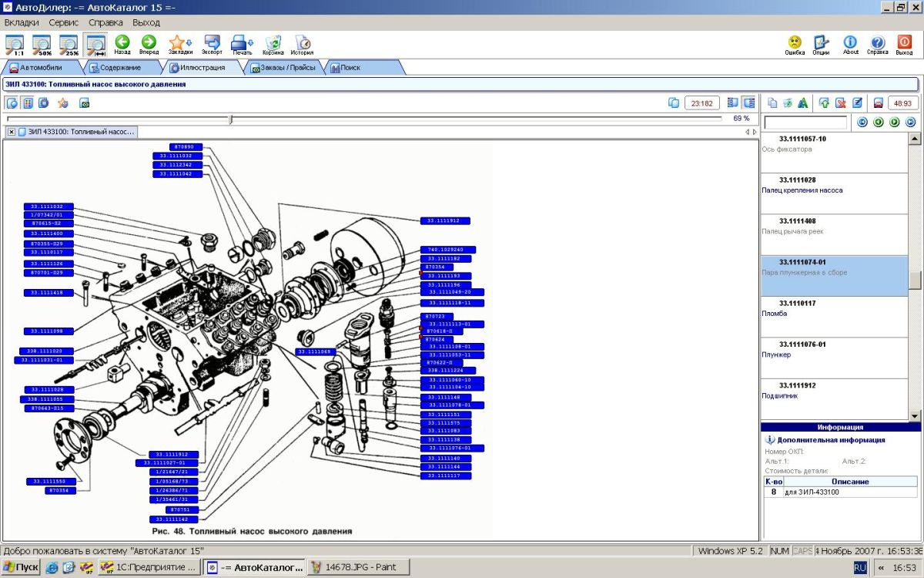Click the parts list scrollbar up arrow
Viewport: 924px width, 578px height.
coord(915,139)
